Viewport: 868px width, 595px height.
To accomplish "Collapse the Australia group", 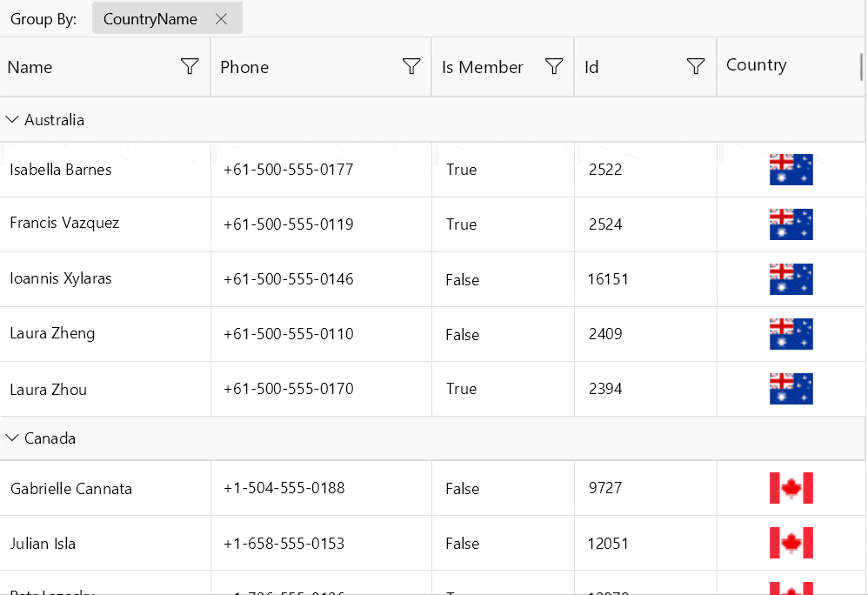I will (x=11, y=119).
